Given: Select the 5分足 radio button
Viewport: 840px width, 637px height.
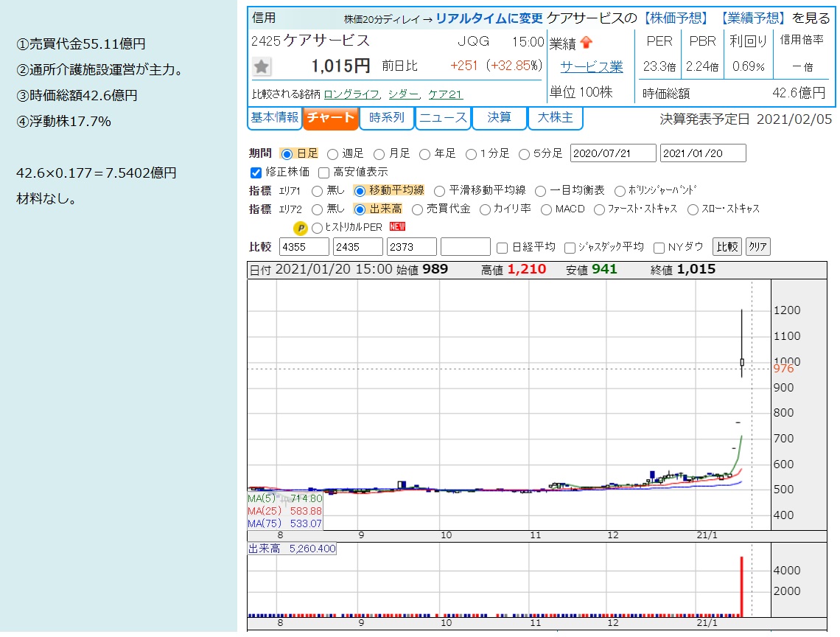Looking at the screenshot, I should (x=524, y=154).
